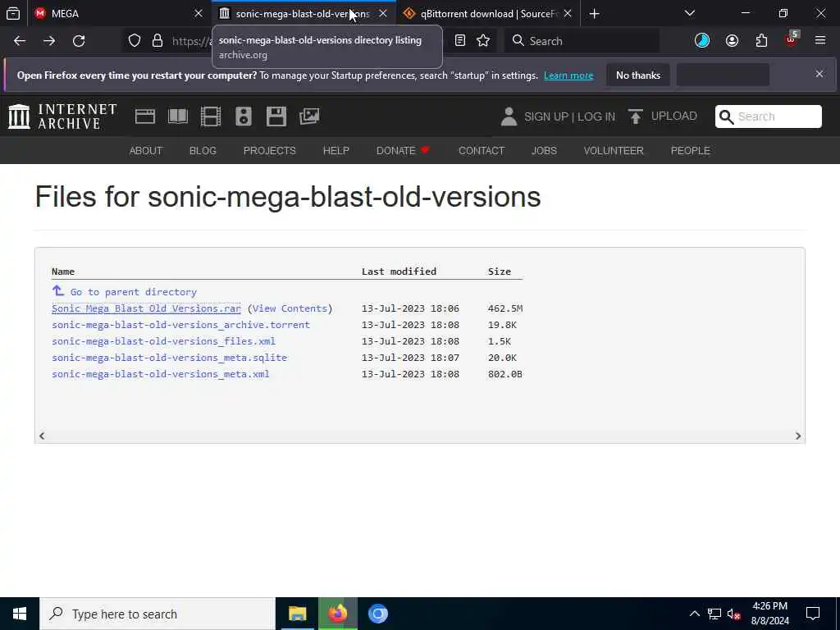840x630 pixels.
Task: Toggle reader view icon
Action: pos(459,41)
